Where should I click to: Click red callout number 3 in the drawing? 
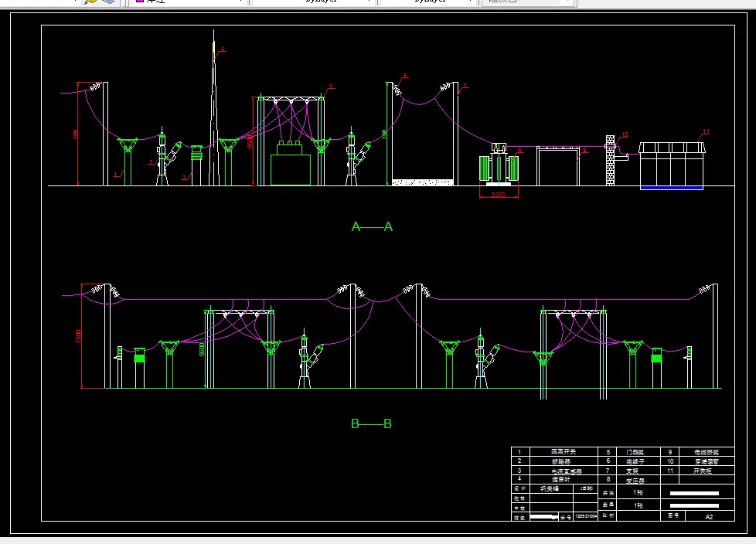click(x=184, y=177)
